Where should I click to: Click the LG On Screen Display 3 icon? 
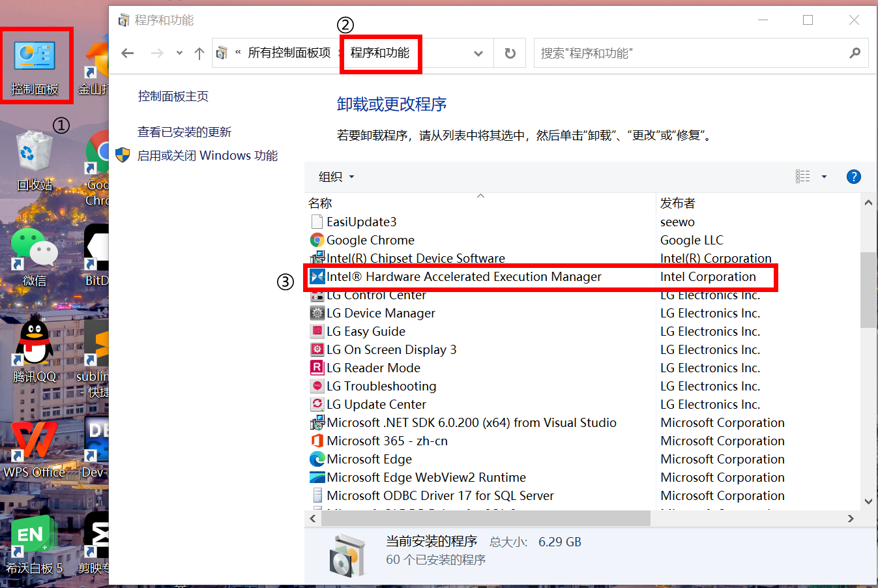pyautogui.click(x=317, y=349)
